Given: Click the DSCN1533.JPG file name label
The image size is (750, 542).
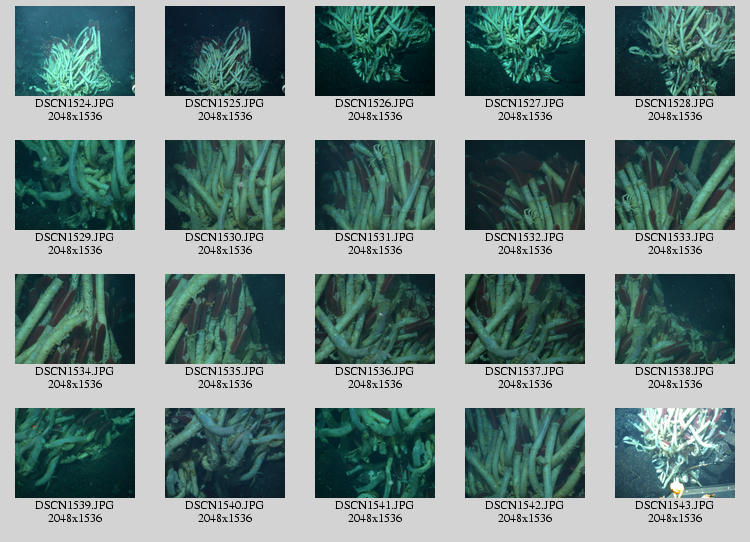Looking at the screenshot, I should pyautogui.click(x=674, y=237).
